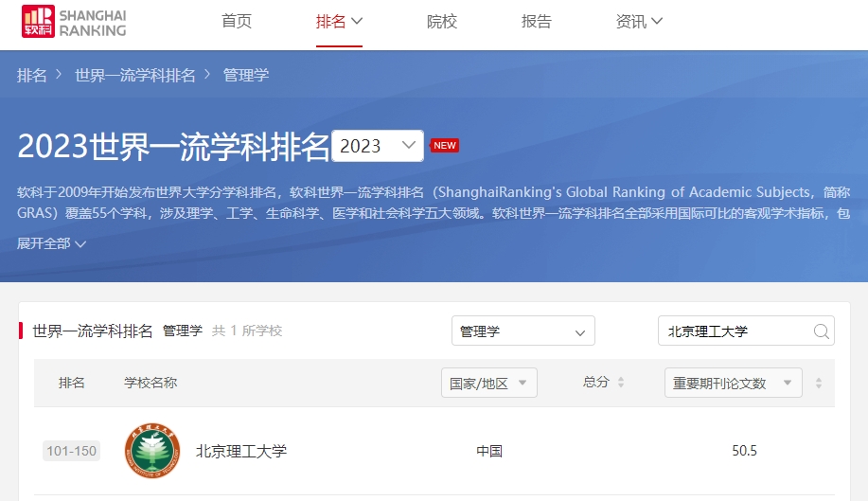
Task: Go to the 院校 page
Action: point(441,22)
